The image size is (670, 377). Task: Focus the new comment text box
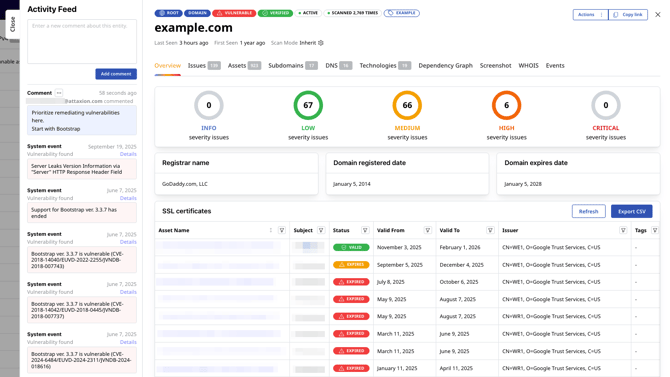pos(82,41)
